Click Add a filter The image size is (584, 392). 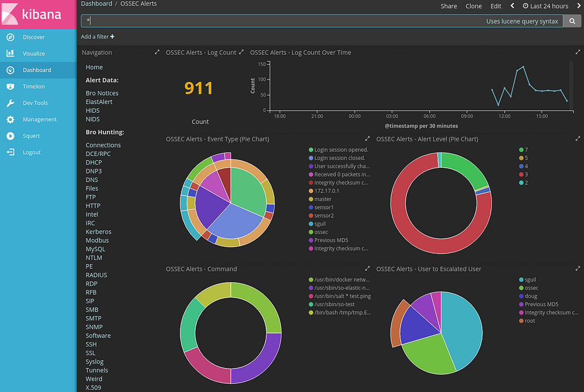(x=98, y=37)
